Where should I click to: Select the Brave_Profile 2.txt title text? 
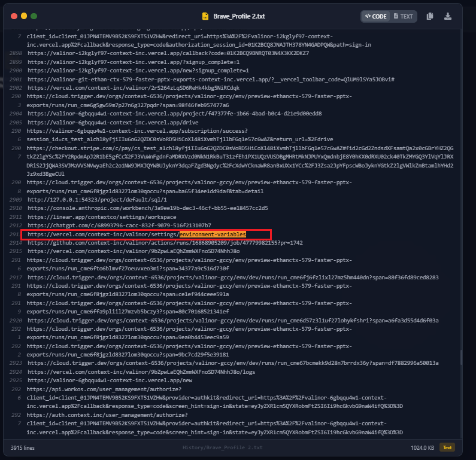click(x=239, y=16)
